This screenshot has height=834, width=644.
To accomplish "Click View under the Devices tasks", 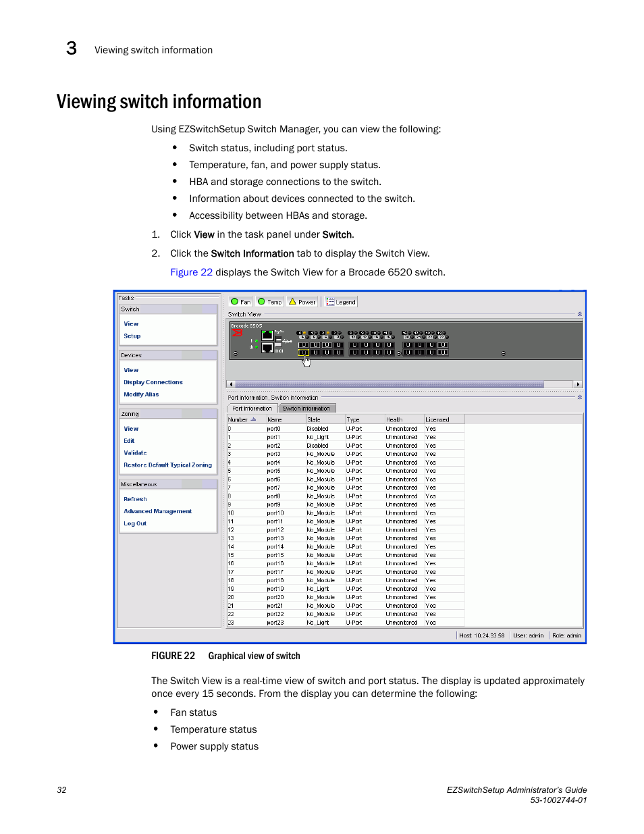I will [131, 370].
